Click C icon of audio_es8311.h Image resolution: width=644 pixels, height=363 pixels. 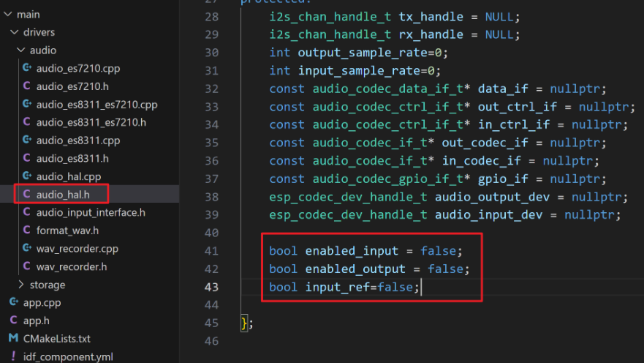point(27,158)
